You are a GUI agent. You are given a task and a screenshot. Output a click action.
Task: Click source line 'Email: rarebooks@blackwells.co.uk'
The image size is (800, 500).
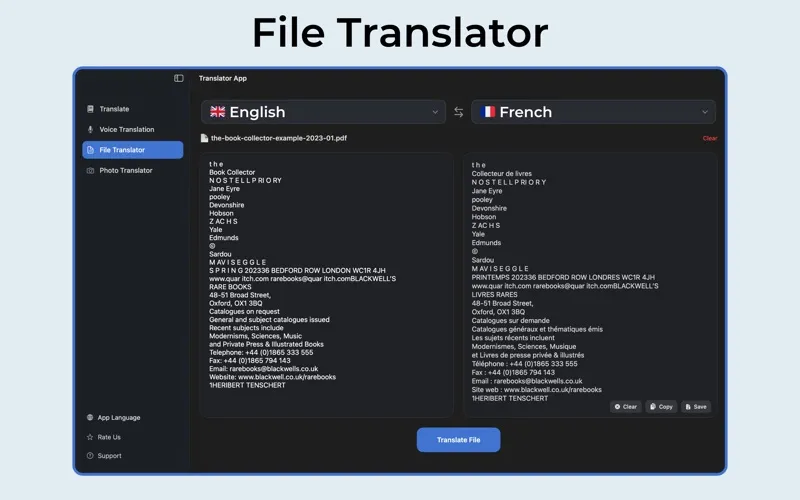click(263, 368)
